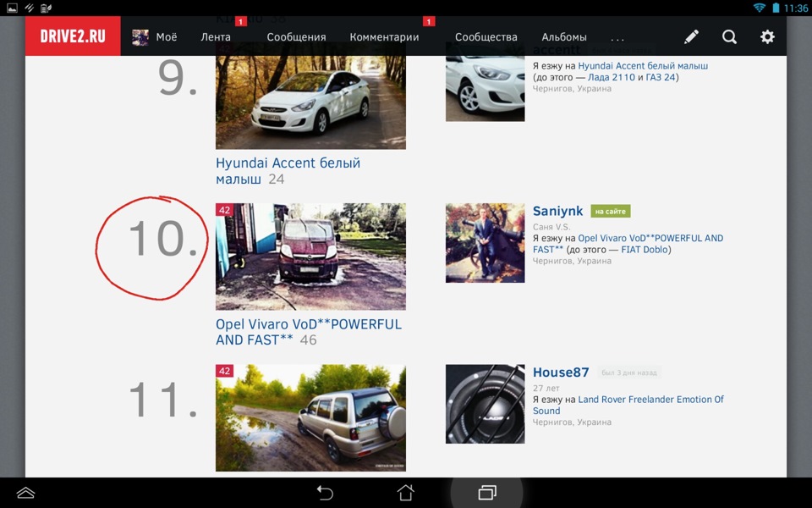Tap the 42 badge on Land Rover photo
This screenshot has width=812, height=508.
[x=225, y=371]
